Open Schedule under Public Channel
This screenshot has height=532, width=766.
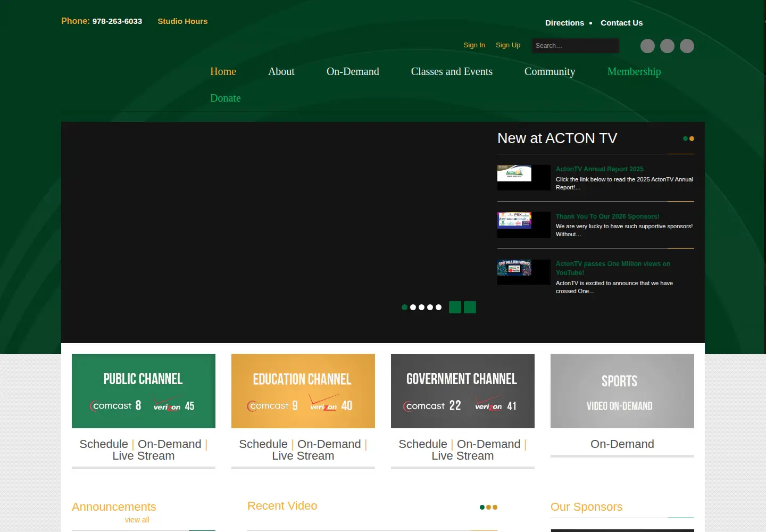coord(104,444)
